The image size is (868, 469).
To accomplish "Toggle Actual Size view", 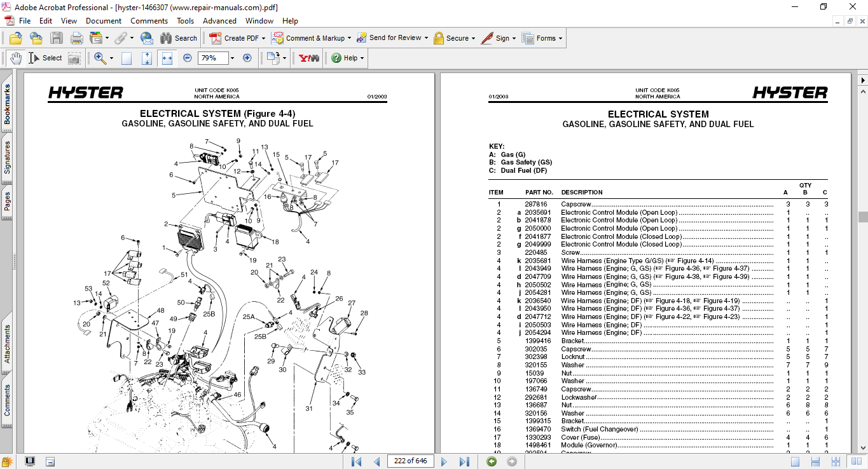I will pos(127,58).
